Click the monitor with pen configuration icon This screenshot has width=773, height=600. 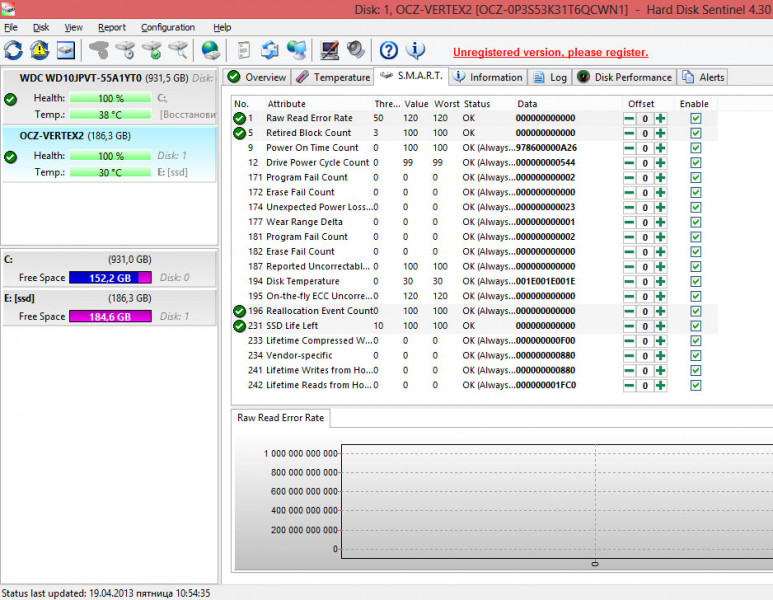(x=329, y=50)
